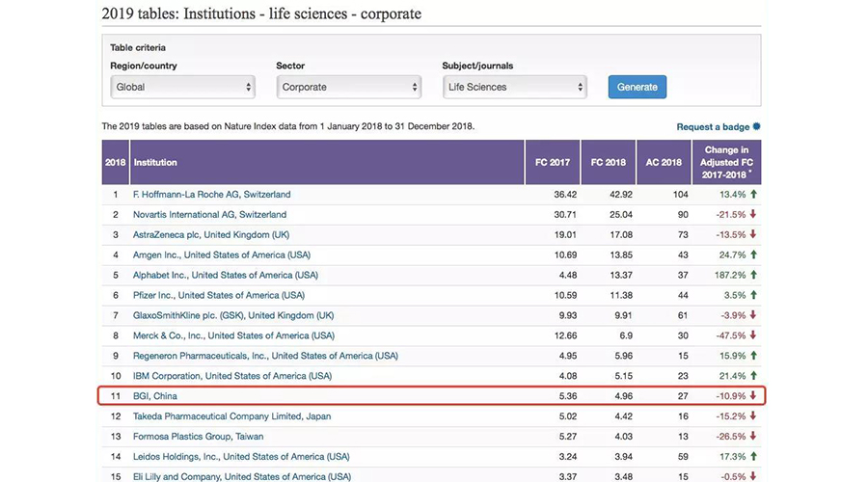Screen dimensions: 868x482
Task: Open Merck & Co., Inc. link
Action: [x=233, y=335]
